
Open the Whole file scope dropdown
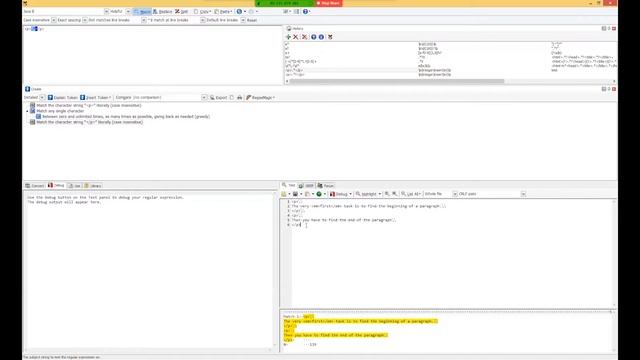coord(455,194)
